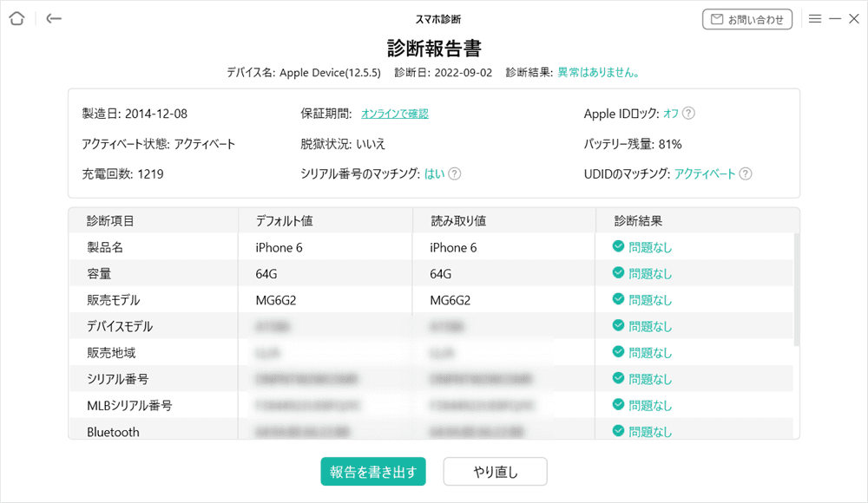Select the シリアル番号 row label
The height and width of the screenshot is (503, 868).
tap(117, 380)
